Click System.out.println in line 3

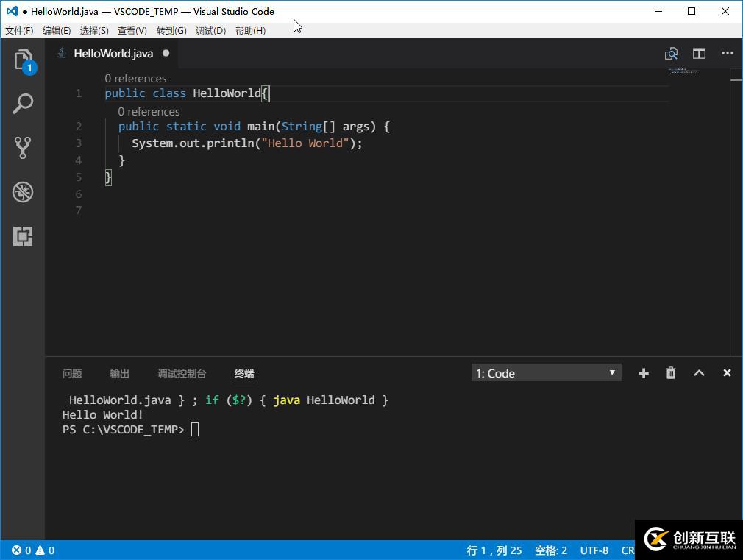point(193,143)
